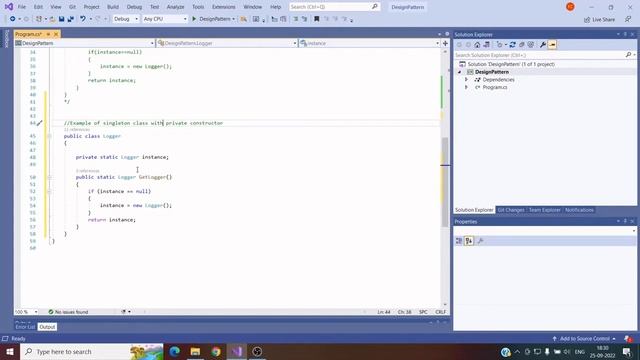This screenshot has width=640, height=360.
Task: Click the Home icon in Solution Explorer
Action: [477, 44]
